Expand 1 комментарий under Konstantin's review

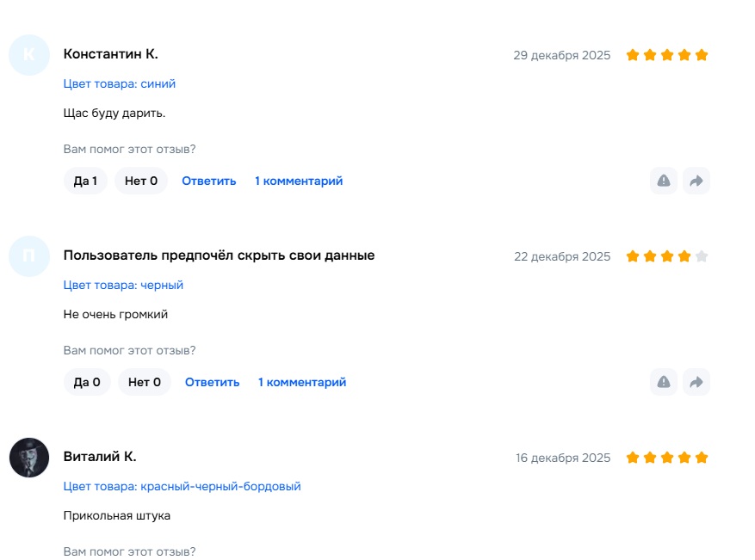tap(299, 181)
